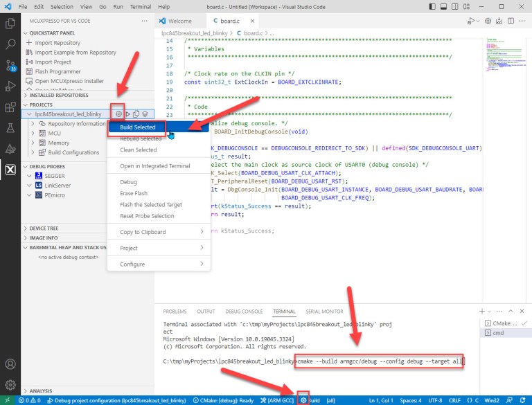Open Source Control view with badge
This screenshot has width=532, height=405.
point(10,65)
